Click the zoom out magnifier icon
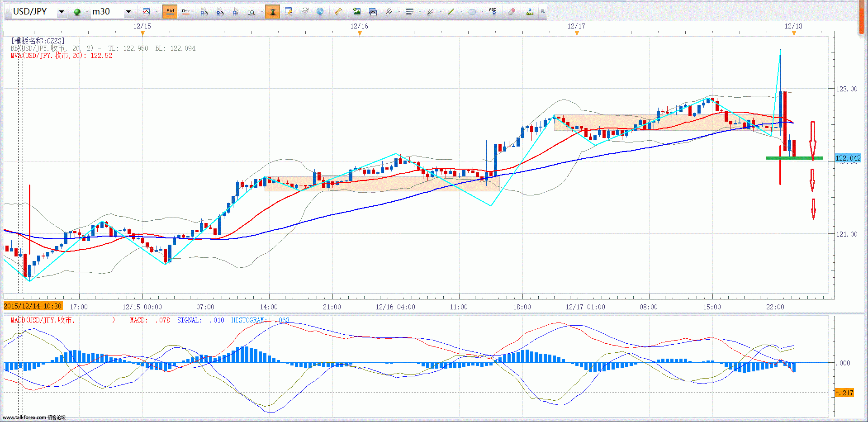The height and width of the screenshot is (422, 868). 220,12
